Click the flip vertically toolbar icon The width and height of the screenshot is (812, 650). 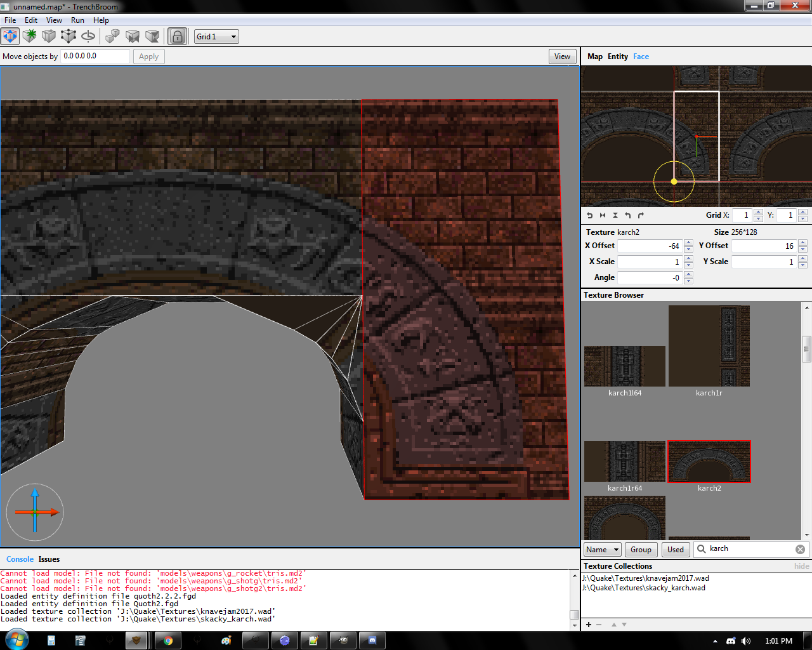(x=152, y=36)
